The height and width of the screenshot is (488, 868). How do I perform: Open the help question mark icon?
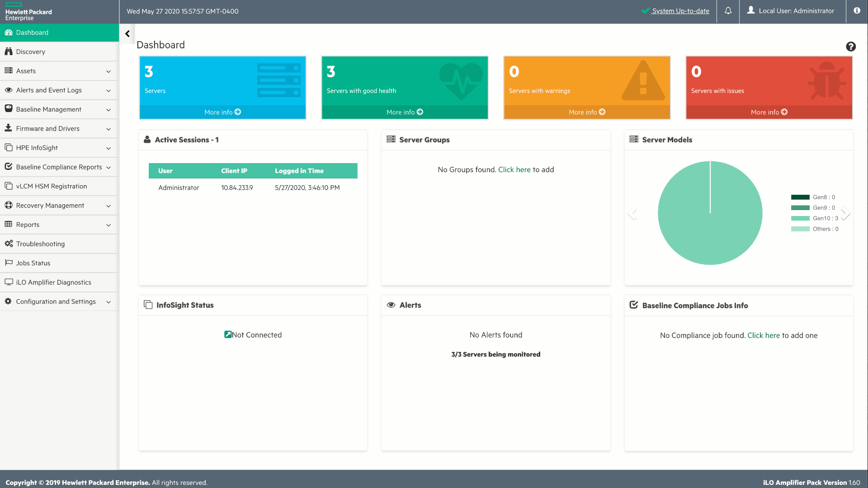point(851,47)
